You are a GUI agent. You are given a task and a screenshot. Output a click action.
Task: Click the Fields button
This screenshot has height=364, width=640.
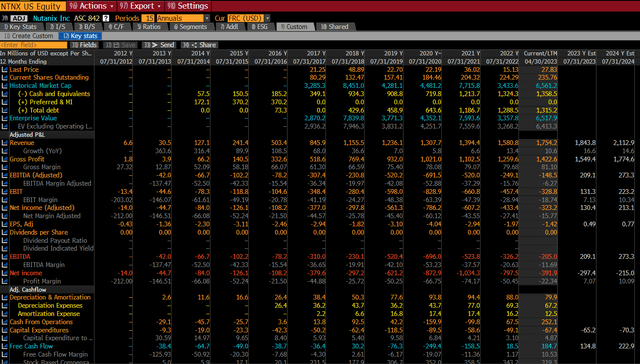click(84, 45)
